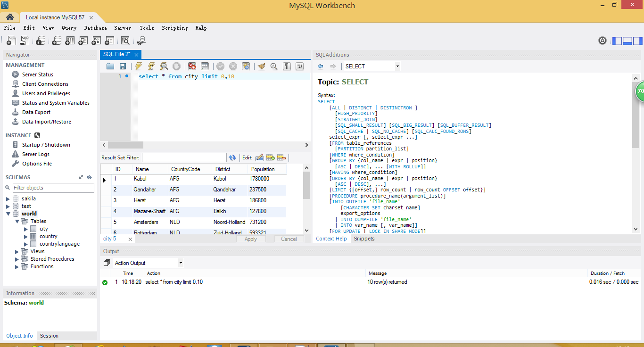The image size is (644, 347).
Task: Click the back arrow in SQLAdditions
Action: 321,66
